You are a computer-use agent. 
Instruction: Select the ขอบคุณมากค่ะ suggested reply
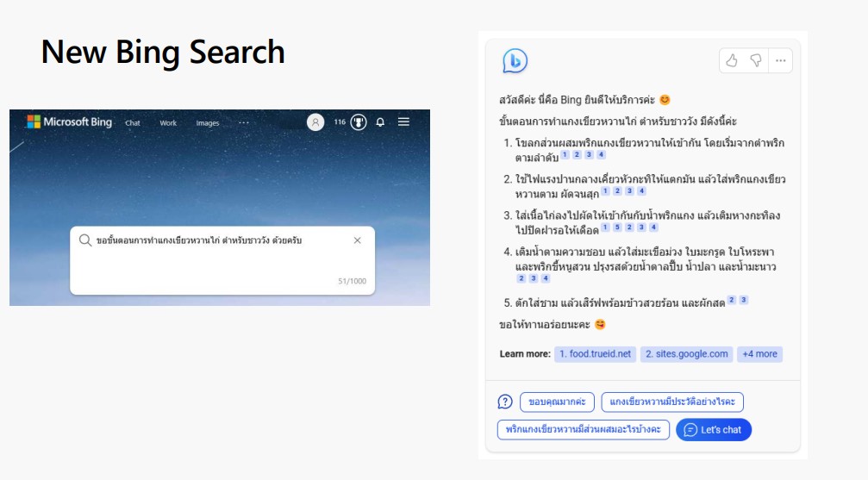557,402
